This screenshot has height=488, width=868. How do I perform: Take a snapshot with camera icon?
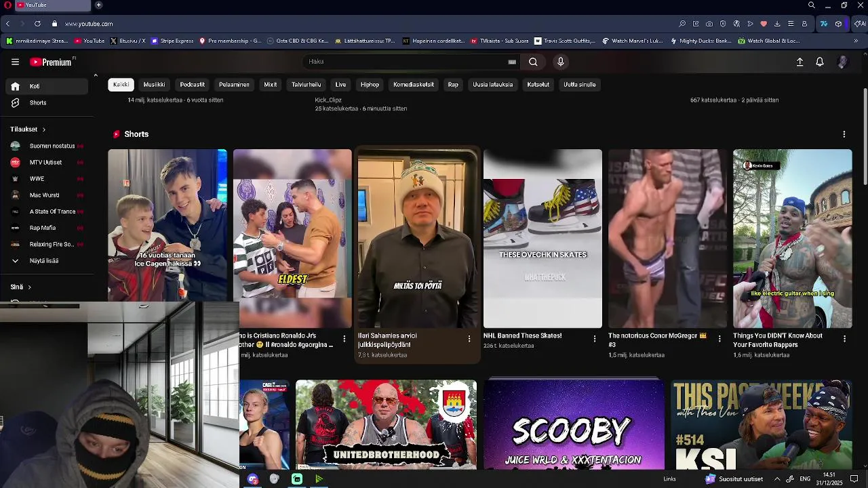click(709, 24)
